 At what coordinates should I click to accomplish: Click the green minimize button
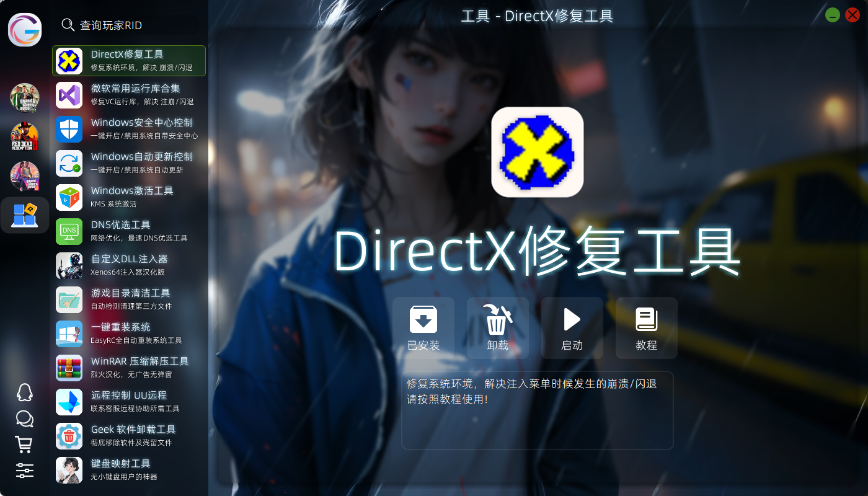point(833,15)
